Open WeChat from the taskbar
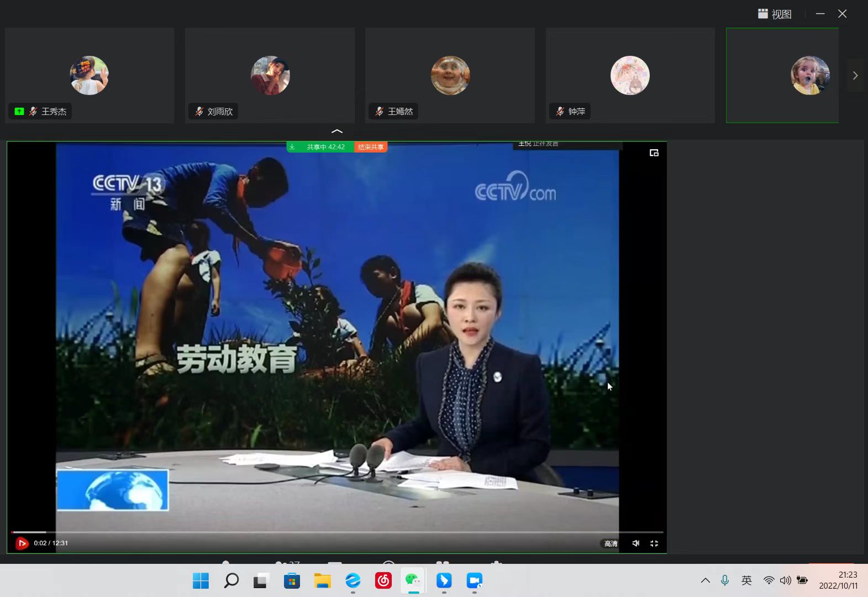The height and width of the screenshot is (597, 868). click(x=413, y=580)
